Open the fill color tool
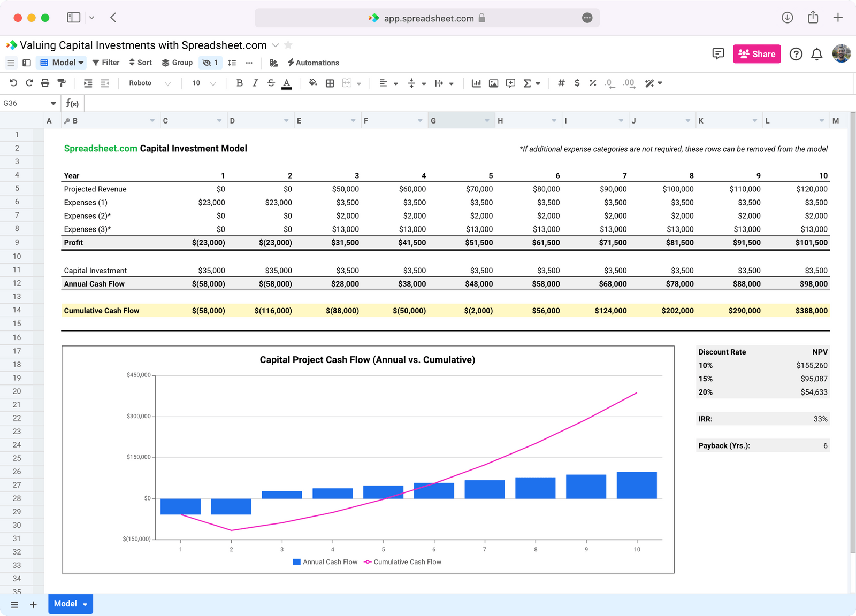 313,83
